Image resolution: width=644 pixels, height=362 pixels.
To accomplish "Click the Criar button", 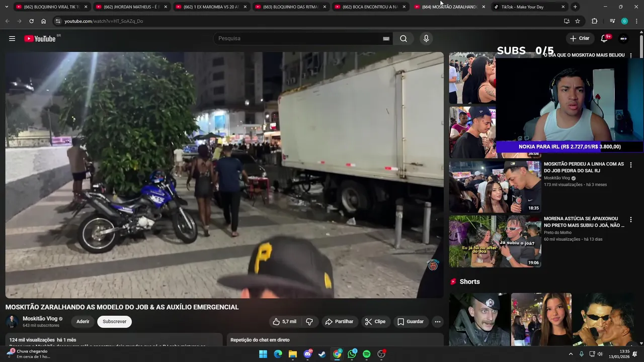I will (x=580, y=39).
